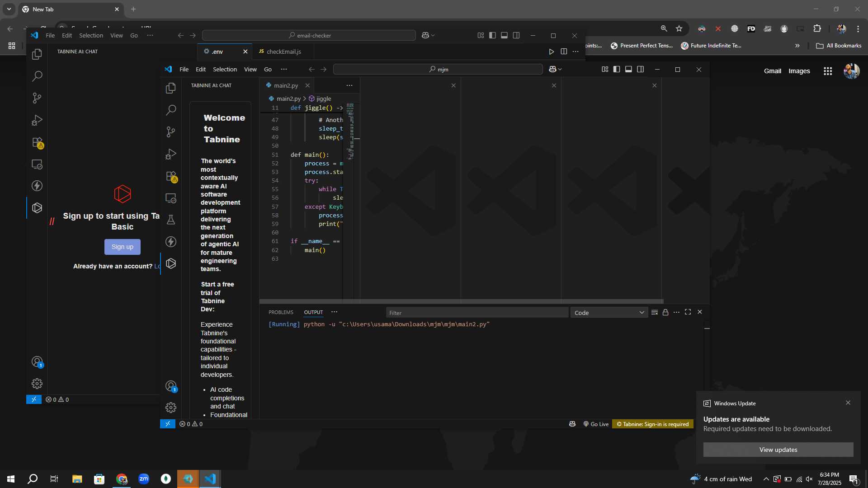Screen dimensions: 868x488
Task: Click the main2.py minimap slider
Action: pos(350,131)
